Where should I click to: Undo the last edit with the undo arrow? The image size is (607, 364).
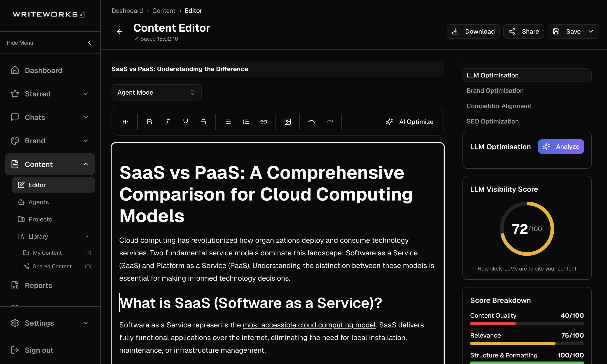[311, 121]
